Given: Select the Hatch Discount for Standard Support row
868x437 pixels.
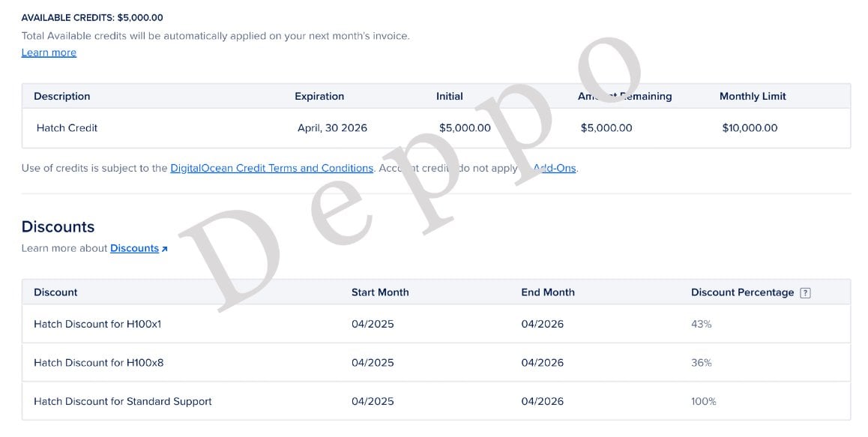Looking at the screenshot, I should 436,402.
